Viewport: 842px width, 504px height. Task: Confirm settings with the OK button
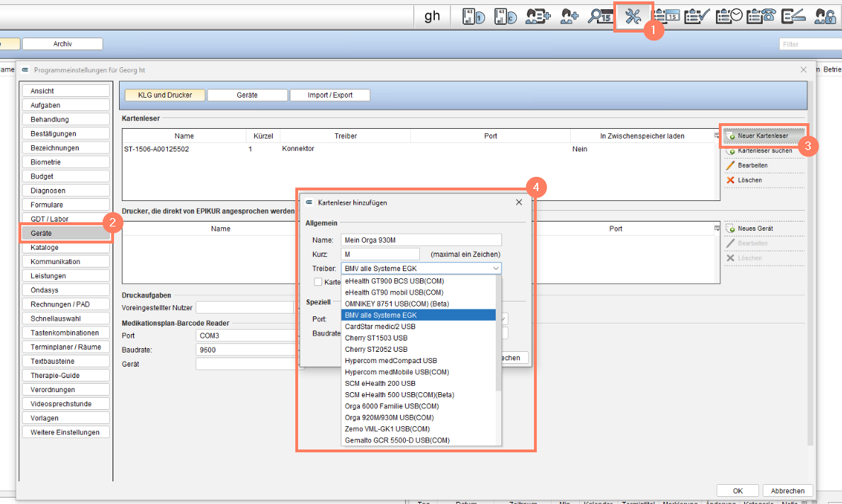tap(738, 491)
